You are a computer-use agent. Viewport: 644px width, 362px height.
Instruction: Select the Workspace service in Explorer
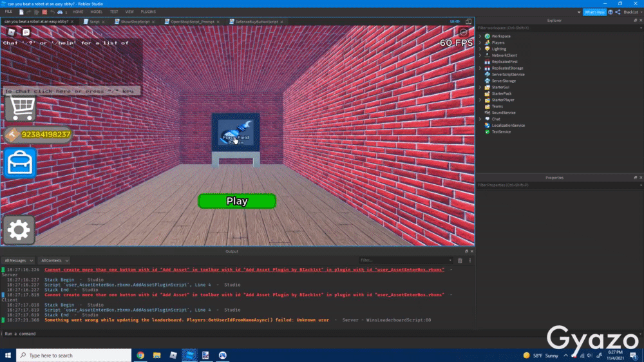click(500, 36)
